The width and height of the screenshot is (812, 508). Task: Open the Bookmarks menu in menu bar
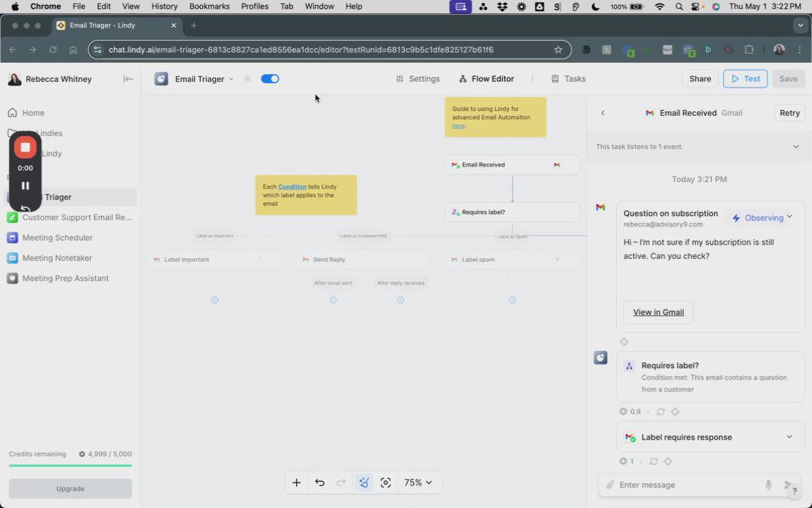(209, 6)
